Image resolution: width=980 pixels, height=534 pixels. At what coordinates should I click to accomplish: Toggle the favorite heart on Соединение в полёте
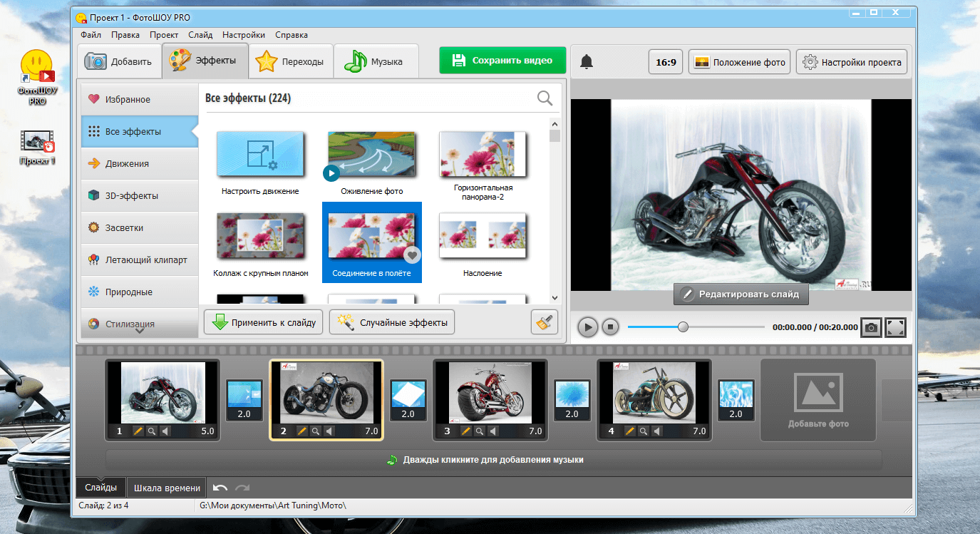tap(411, 255)
